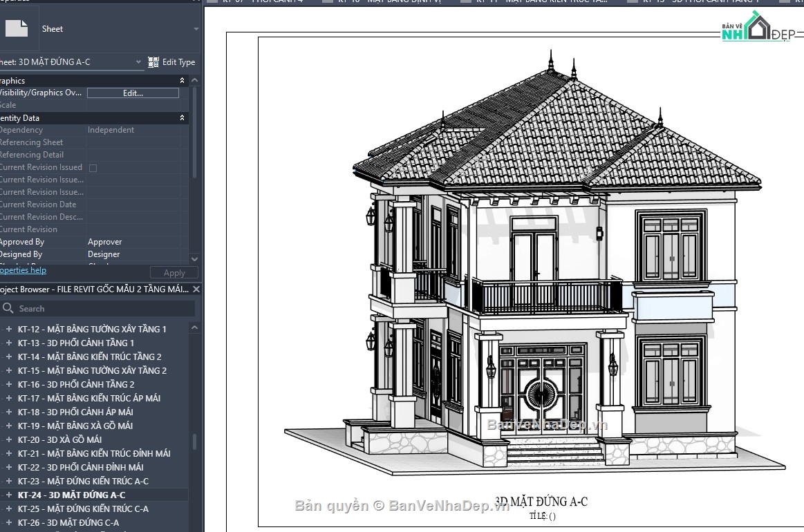Screen dimensions: 804x532
Task: Select sheet KT-24 - 3D MẶT ĐỨNG A-C
Action: point(71,495)
